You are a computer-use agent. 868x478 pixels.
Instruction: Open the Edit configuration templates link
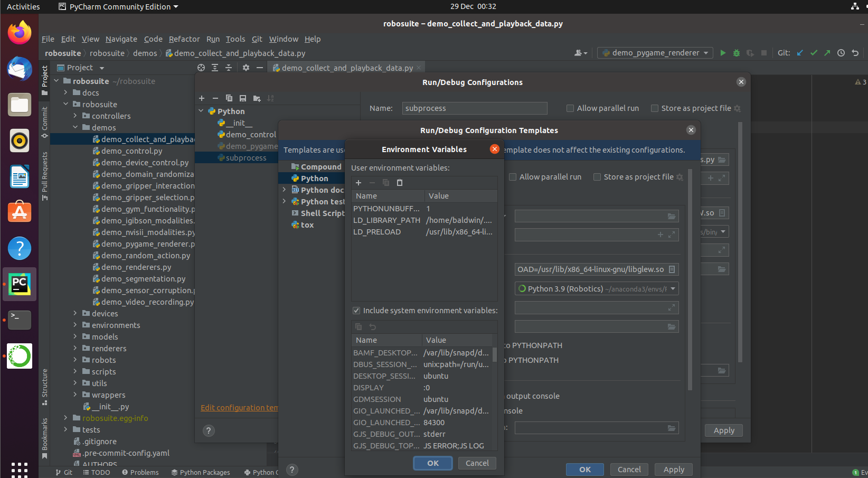239,407
